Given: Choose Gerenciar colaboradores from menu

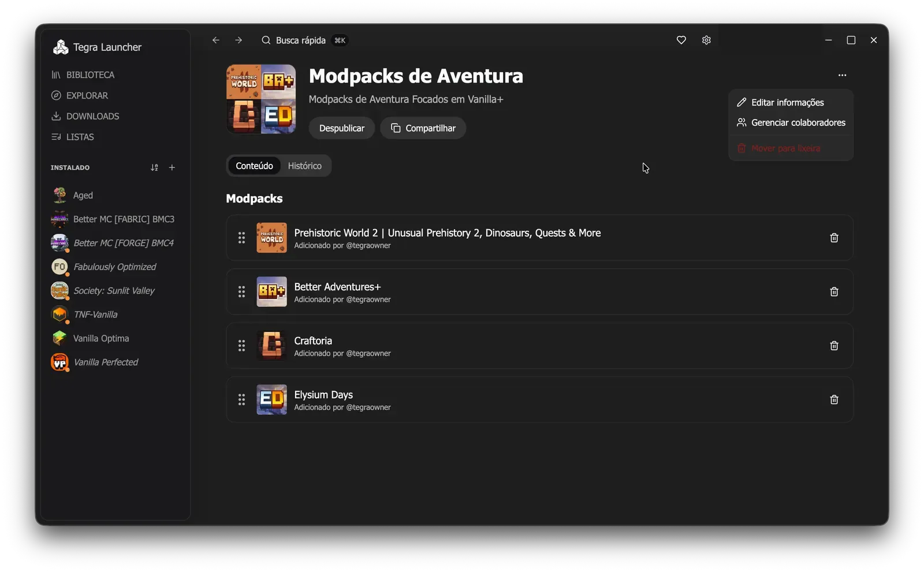Looking at the screenshot, I should click(791, 123).
